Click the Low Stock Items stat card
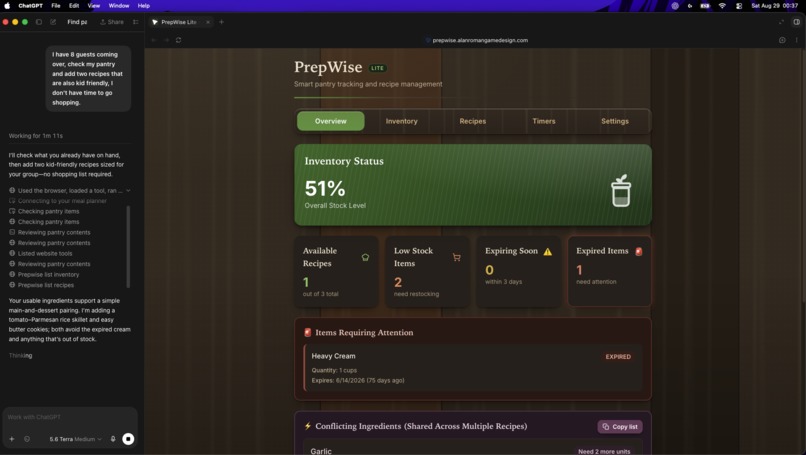This screenshot has height=455, width=806. coord(427,272)
